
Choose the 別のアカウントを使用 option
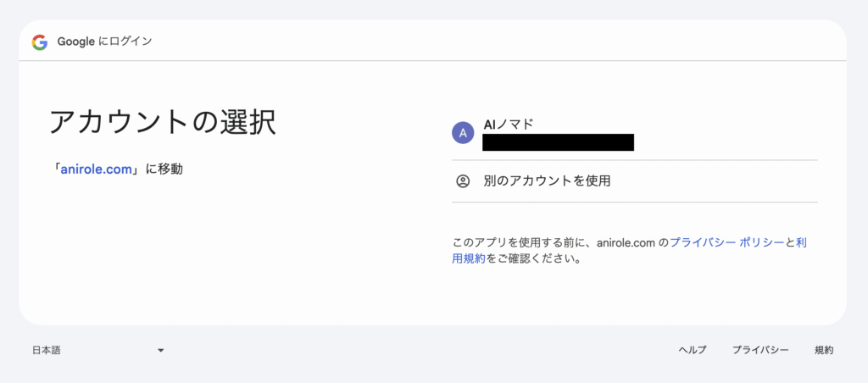[x=634, y=181]
